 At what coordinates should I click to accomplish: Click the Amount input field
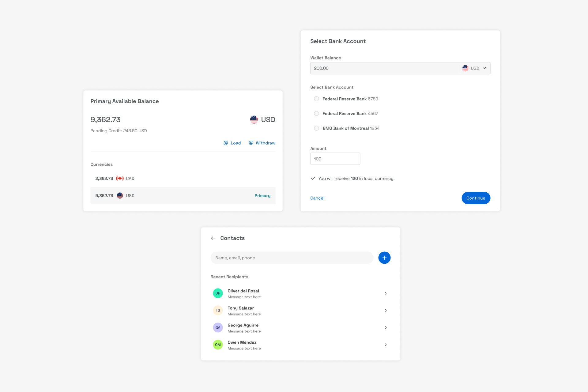(335, 159)
